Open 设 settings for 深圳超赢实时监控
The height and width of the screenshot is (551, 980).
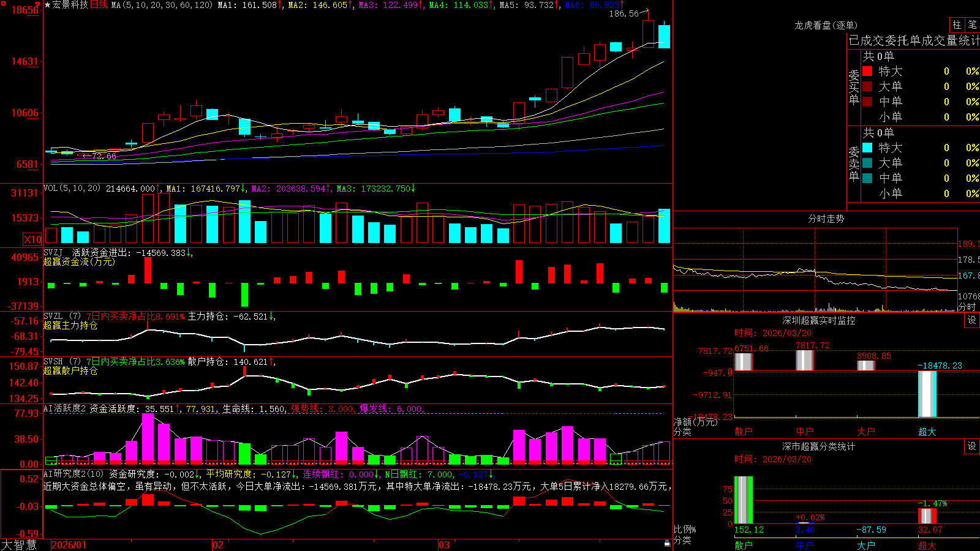click(972, 320)
